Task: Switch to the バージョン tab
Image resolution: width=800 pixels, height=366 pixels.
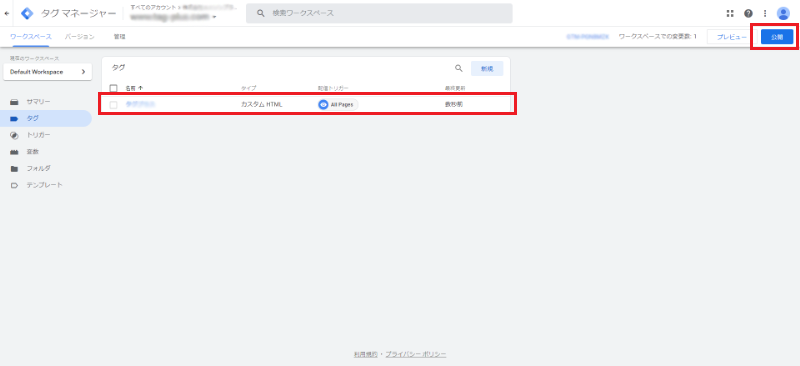Action: point(80,37)
